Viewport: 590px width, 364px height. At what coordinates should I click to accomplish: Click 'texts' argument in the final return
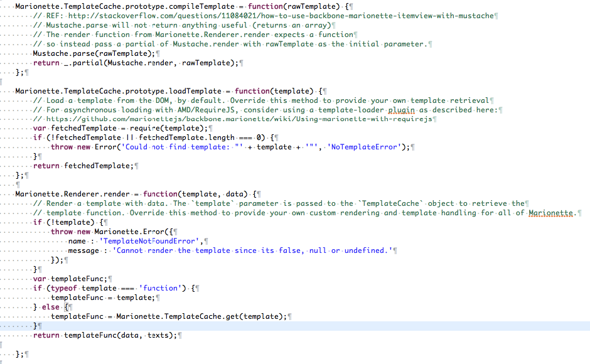click(x=158, y=335)
